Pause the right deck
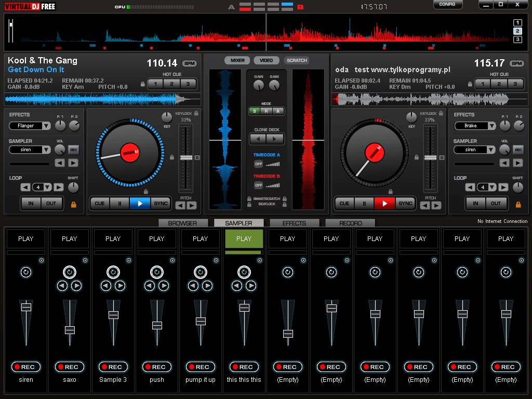 pyautogui.click(x=364, y=204)
